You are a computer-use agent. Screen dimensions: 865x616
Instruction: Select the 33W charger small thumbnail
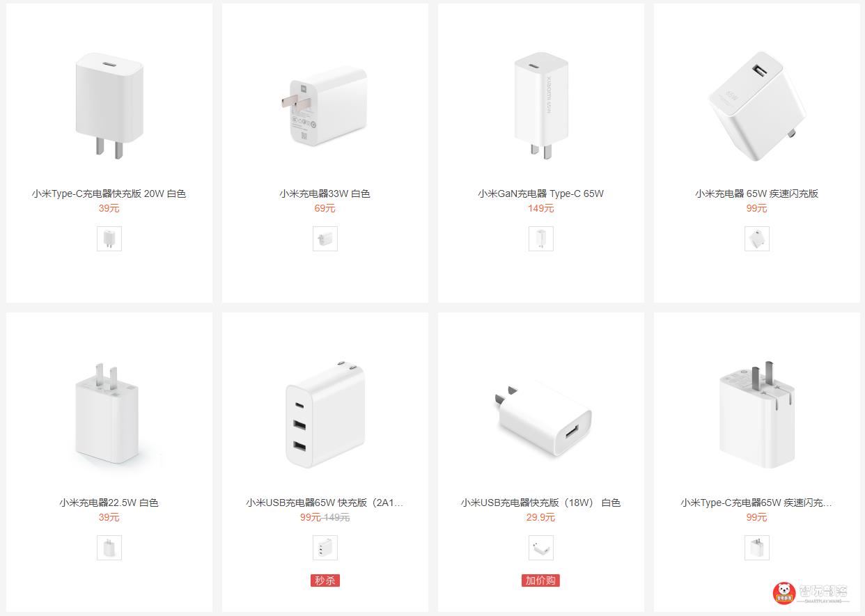click(325, 239)
